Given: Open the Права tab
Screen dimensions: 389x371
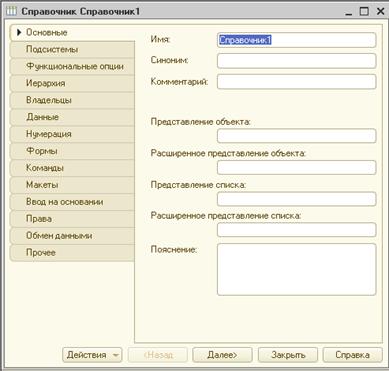Looking at the screenshot, I should point(72,219).
